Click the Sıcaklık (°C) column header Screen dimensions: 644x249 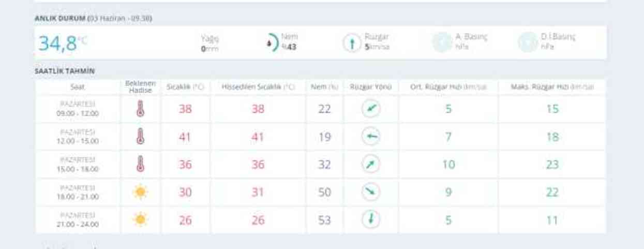(185, 87)
